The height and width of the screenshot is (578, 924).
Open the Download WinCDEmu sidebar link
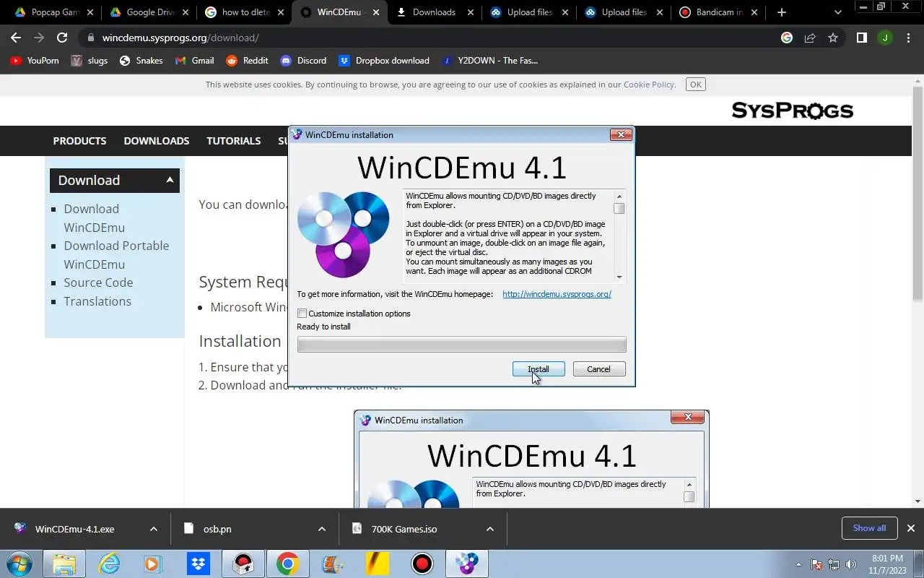pos(94,218)
